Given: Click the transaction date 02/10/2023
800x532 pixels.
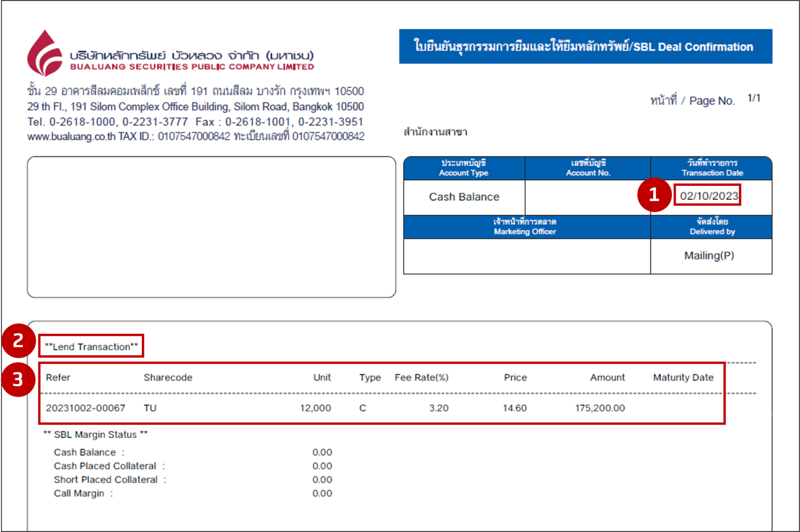Looking at the screenshot, I should click(708, 196).
